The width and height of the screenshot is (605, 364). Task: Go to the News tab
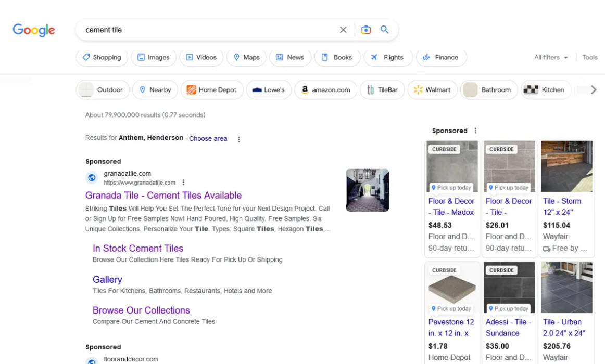[290, 57]
